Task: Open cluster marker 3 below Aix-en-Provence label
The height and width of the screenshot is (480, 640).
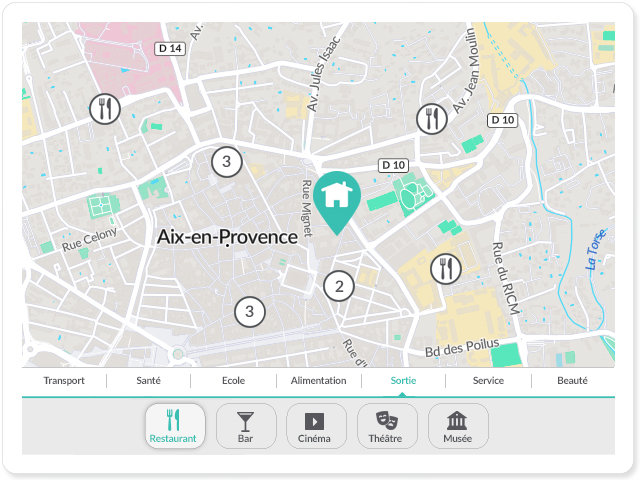Action: [x=250, y=311]
